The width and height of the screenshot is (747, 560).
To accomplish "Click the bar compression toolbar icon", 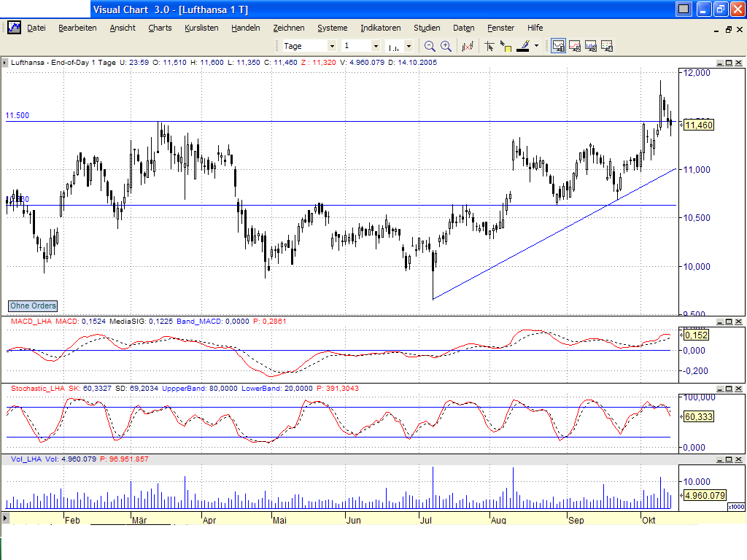I will 467,45.
